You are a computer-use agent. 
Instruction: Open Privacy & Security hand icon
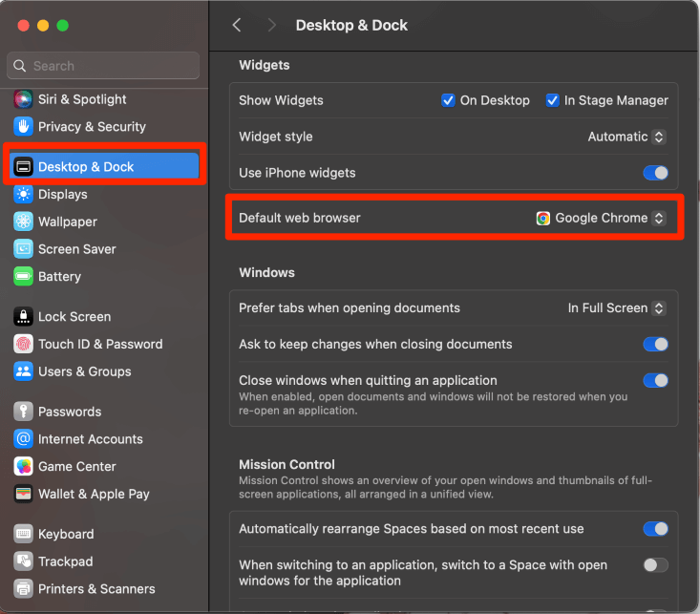coord(24,126)
